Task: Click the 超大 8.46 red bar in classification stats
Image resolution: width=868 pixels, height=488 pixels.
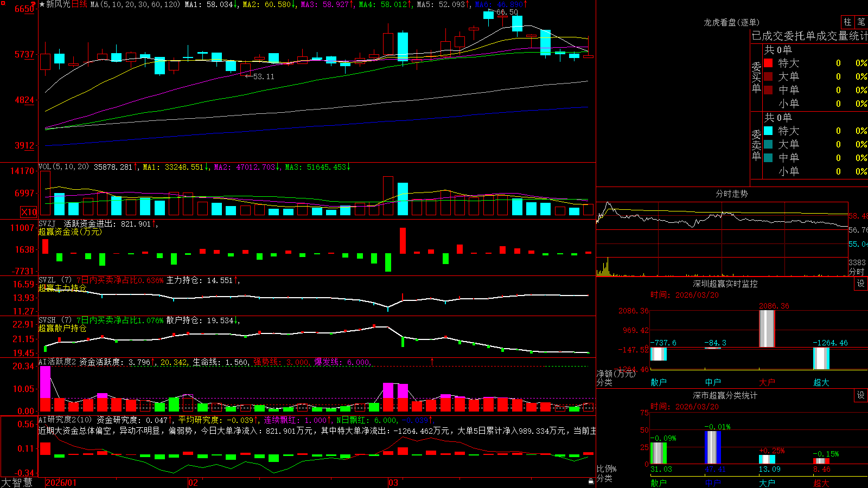Action: (x=821, y=461)
